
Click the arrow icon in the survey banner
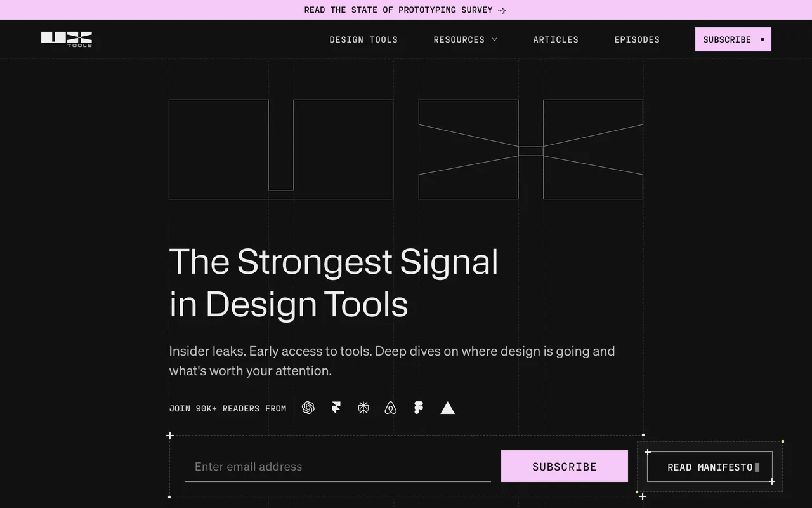tap(502, 10)
